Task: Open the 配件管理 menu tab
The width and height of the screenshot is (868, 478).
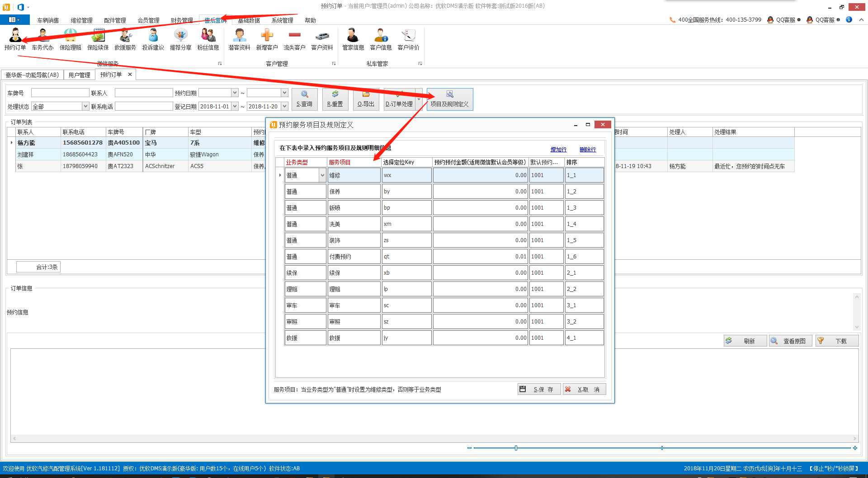Action: [x=115, y=20]
